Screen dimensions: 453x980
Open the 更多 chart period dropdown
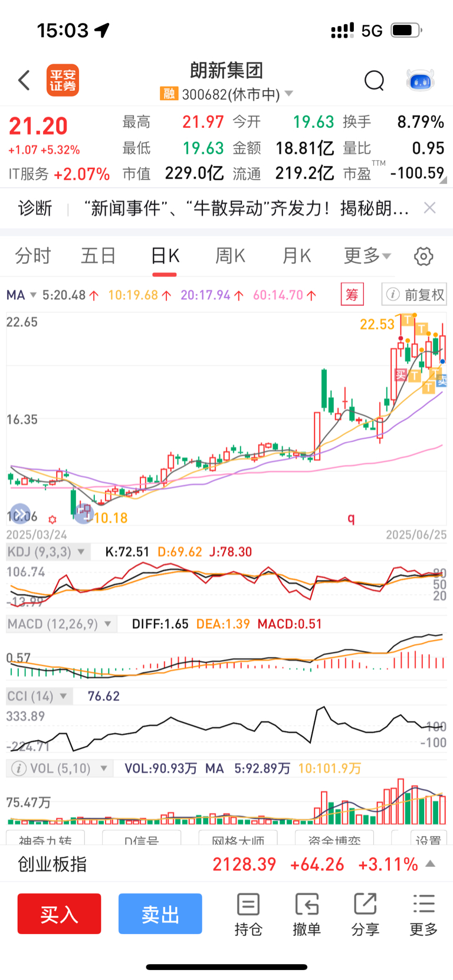pos(367,256)
